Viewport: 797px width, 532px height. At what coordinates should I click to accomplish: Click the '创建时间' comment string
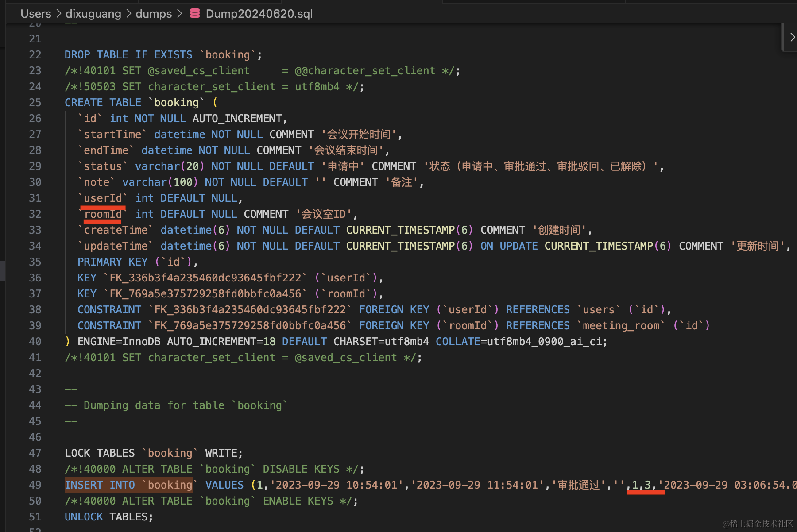pos(560,230)
